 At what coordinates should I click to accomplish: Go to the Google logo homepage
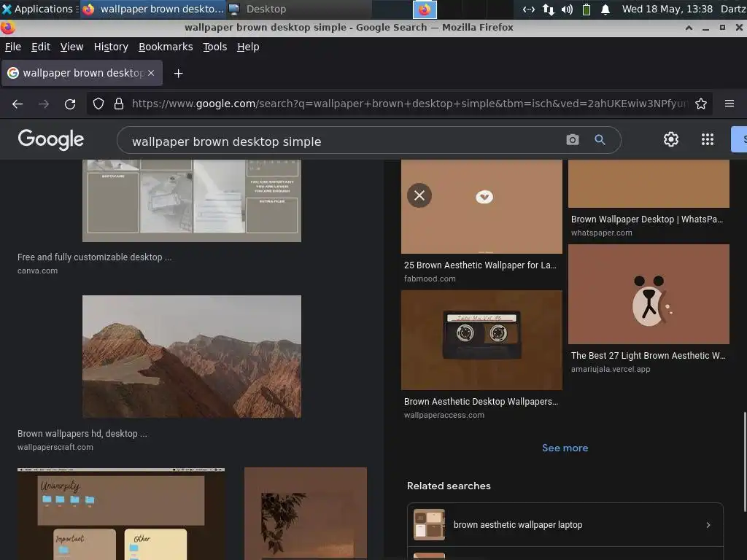pyautogui.click(x=51, y=139)
